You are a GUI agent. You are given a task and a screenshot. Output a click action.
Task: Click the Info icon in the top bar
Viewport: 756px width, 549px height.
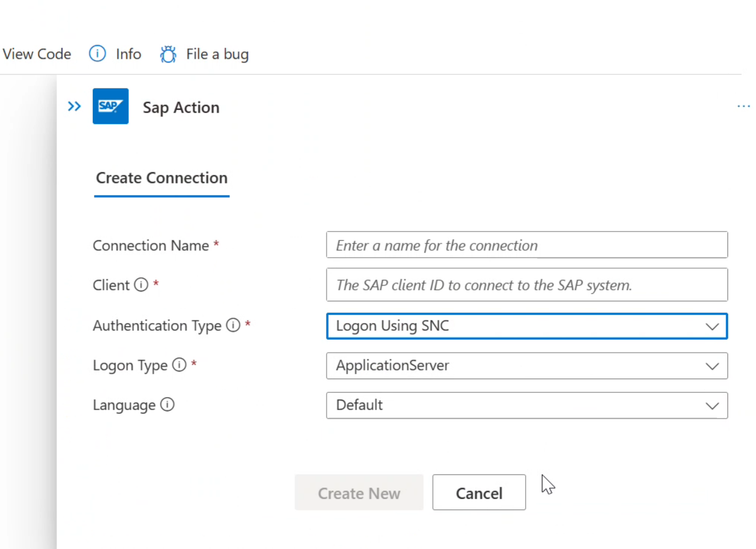(97, 54)
